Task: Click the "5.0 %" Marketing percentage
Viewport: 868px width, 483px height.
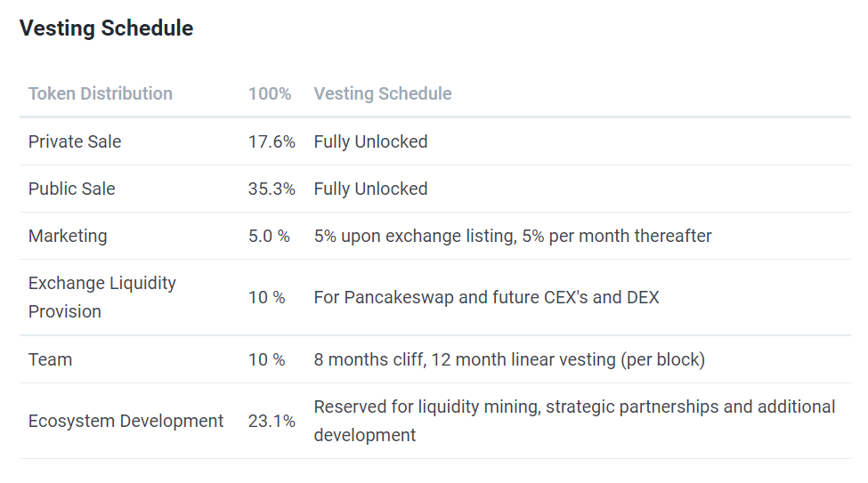Action: tap(270, 236)
